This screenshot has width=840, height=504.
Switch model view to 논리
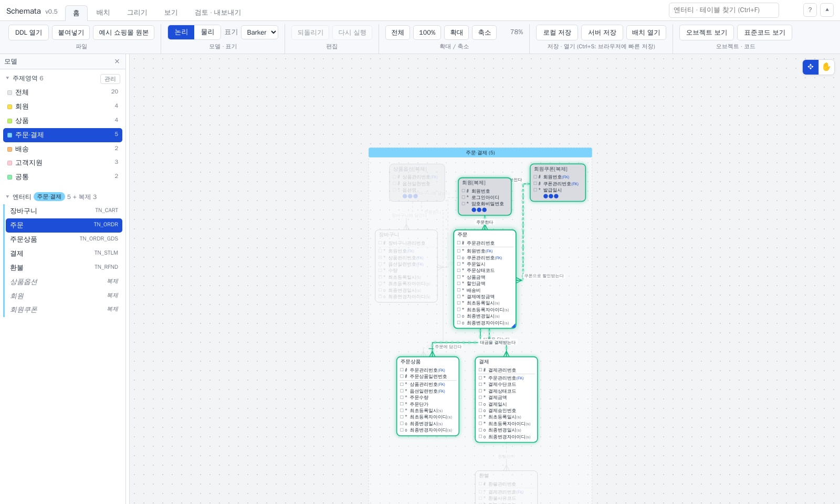coord(181,33)
